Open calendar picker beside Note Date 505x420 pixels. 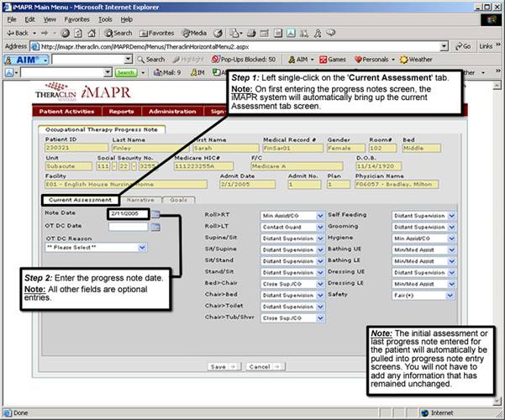[155, 214]
